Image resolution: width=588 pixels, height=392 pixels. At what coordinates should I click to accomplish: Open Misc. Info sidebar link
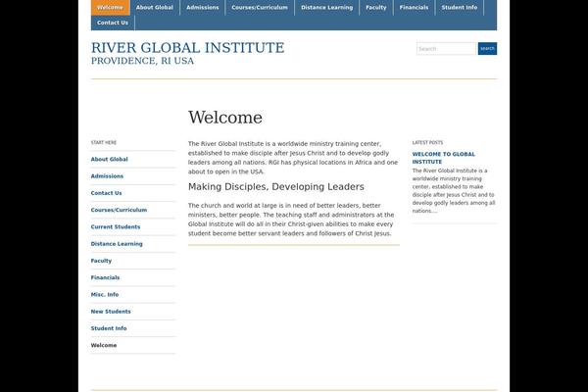point(105,294)
